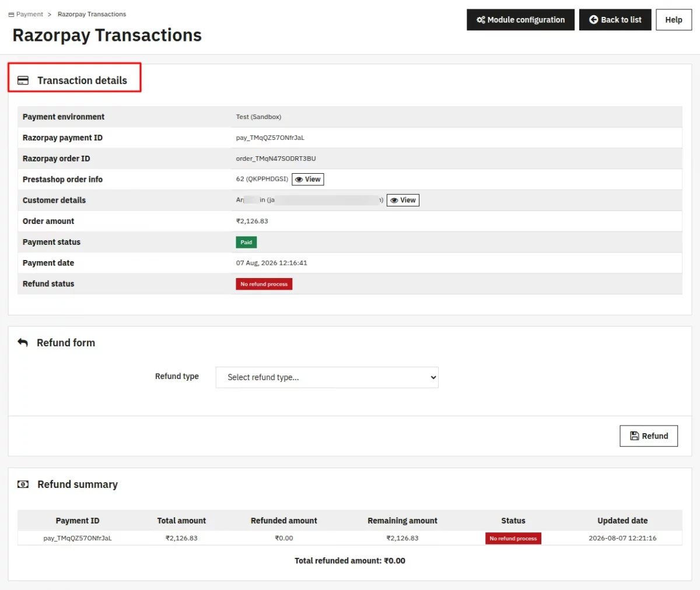This screenshot has width=700, height=590.
Task: Click the Updated date column header
Action: point(622,521)
